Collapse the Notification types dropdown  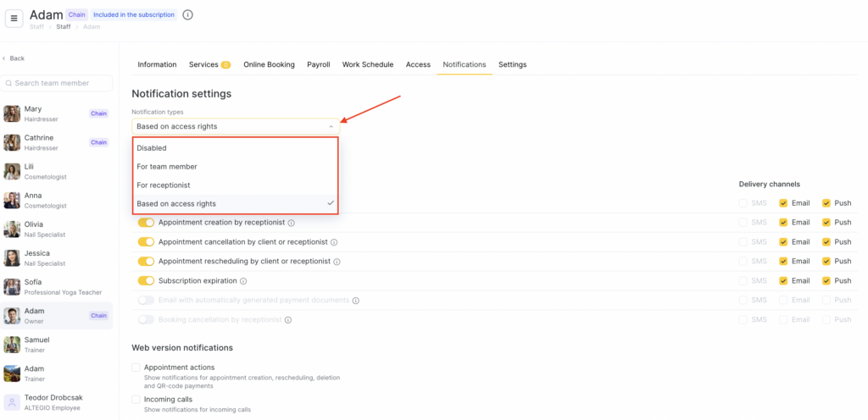[331, 126]
